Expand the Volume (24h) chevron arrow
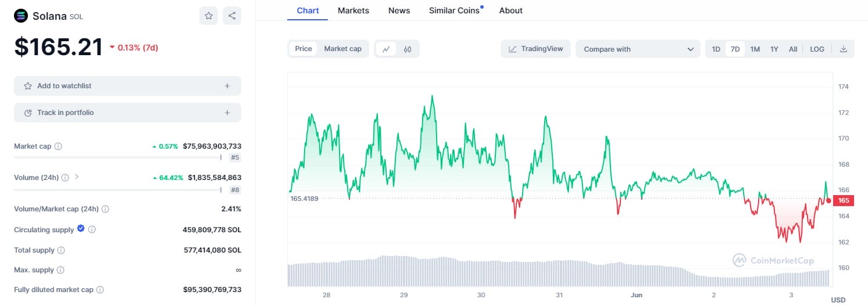This screenshot has height=306, width=868. 77,177
